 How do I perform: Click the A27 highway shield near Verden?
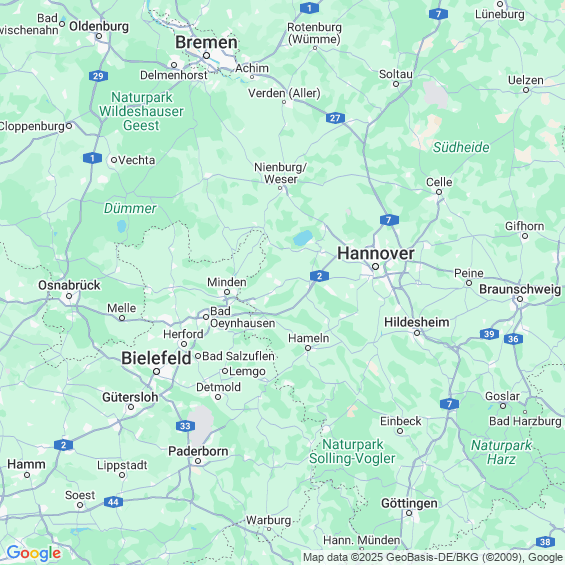(x=335, y=118)
